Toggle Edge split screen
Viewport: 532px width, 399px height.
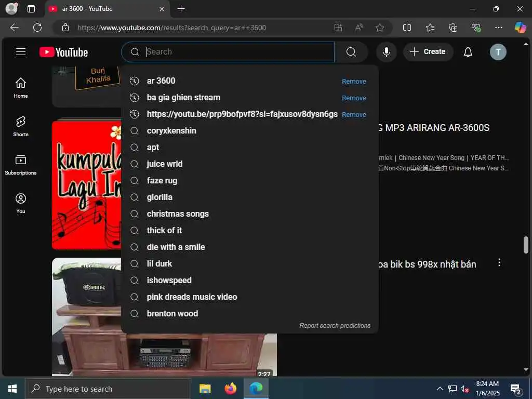point(407,28)
